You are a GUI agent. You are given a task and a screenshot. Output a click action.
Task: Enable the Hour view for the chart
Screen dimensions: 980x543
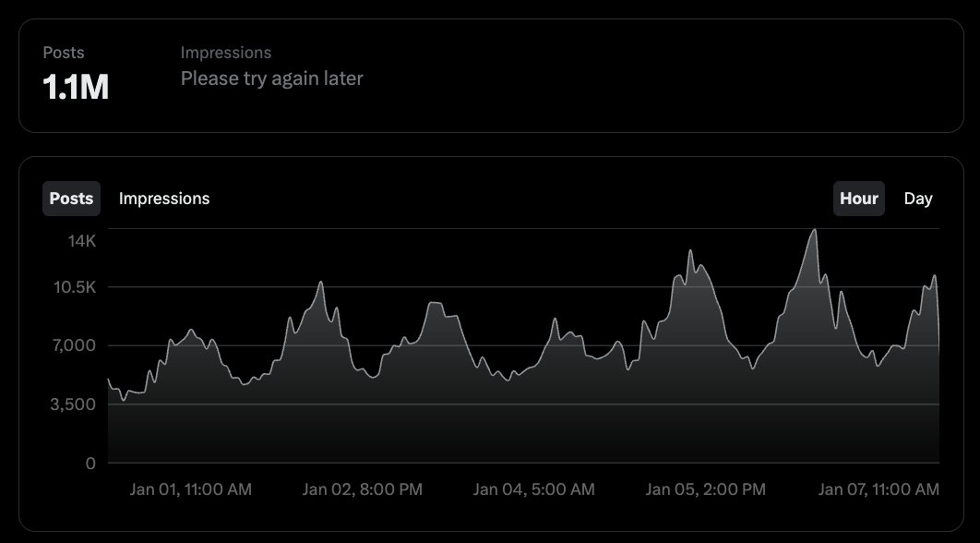click(858, 198)
